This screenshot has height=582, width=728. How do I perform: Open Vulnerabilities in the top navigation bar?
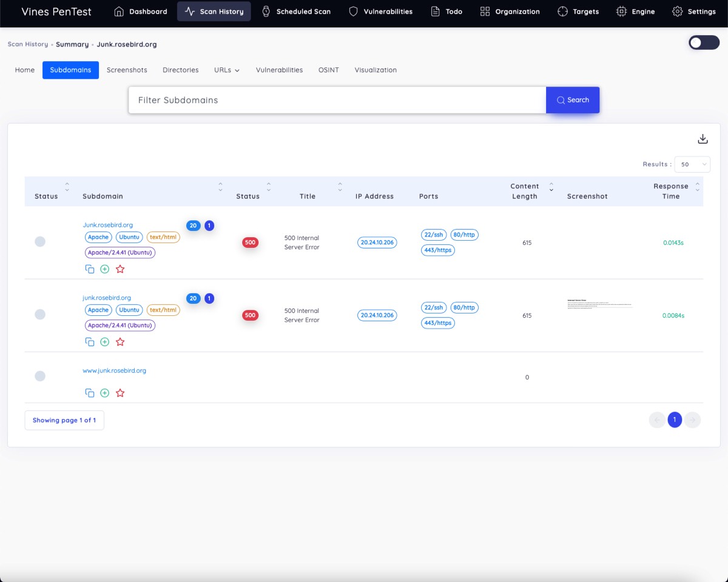(380, 12)
